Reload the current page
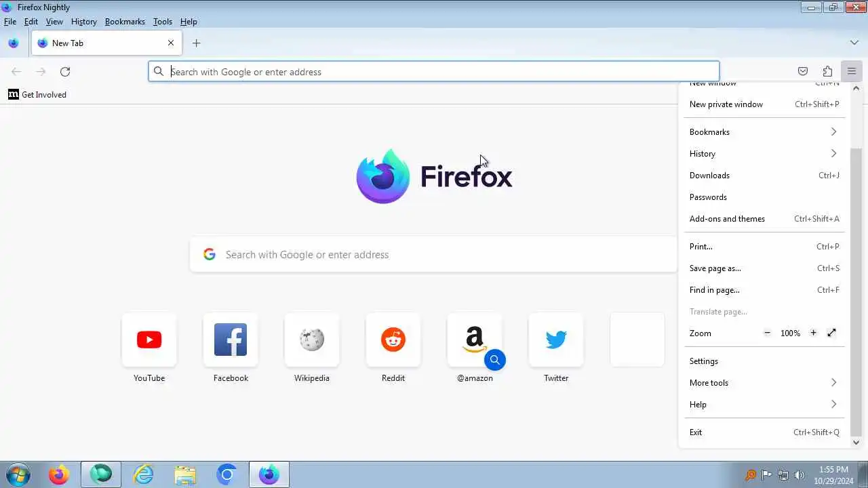This screenshot has width=868, height=488. coord(65,71)
